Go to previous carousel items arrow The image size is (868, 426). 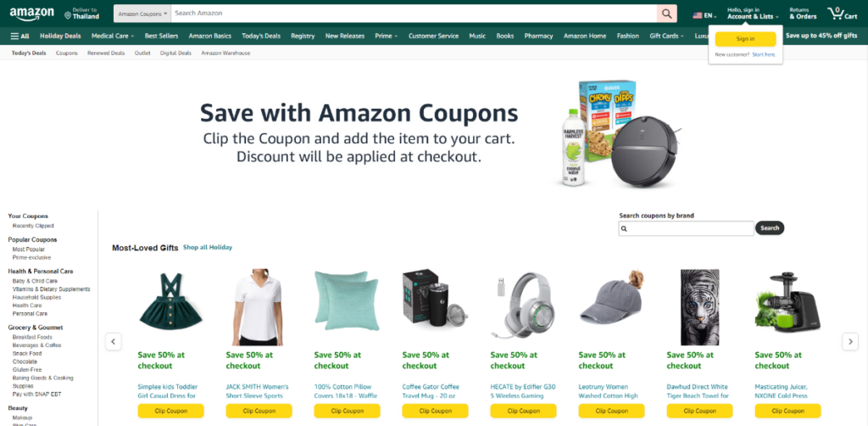pos(113,341)
